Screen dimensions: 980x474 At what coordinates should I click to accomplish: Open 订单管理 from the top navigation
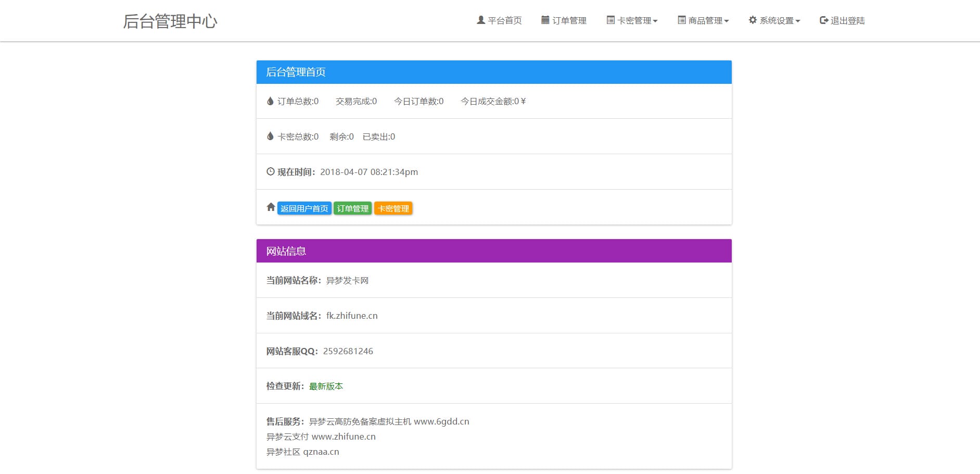click(570, 20)
